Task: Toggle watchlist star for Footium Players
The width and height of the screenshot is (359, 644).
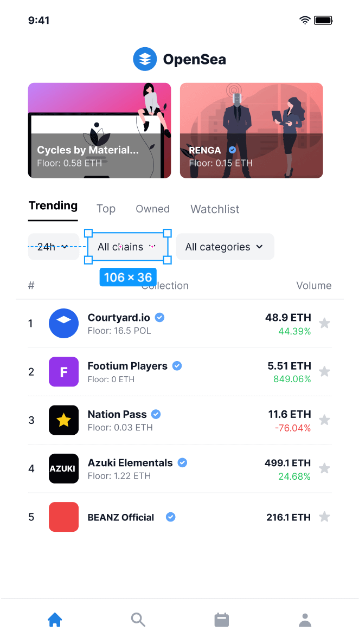Action: pyautogui.click(x=324, y=372)
